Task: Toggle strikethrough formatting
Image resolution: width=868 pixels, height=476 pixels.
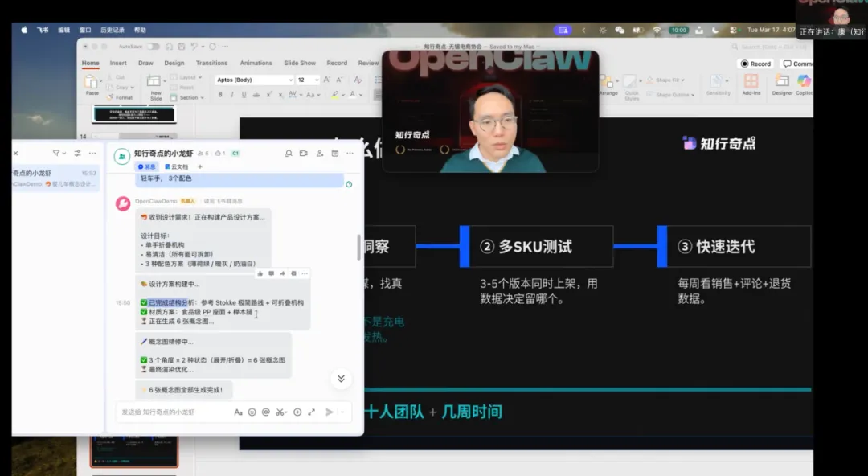Action: [x=256, y=95]
